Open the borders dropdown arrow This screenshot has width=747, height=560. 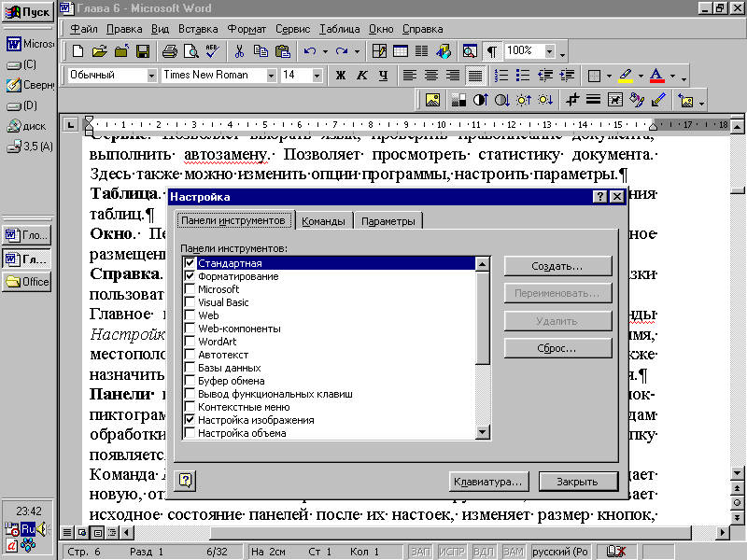[609, 76]
